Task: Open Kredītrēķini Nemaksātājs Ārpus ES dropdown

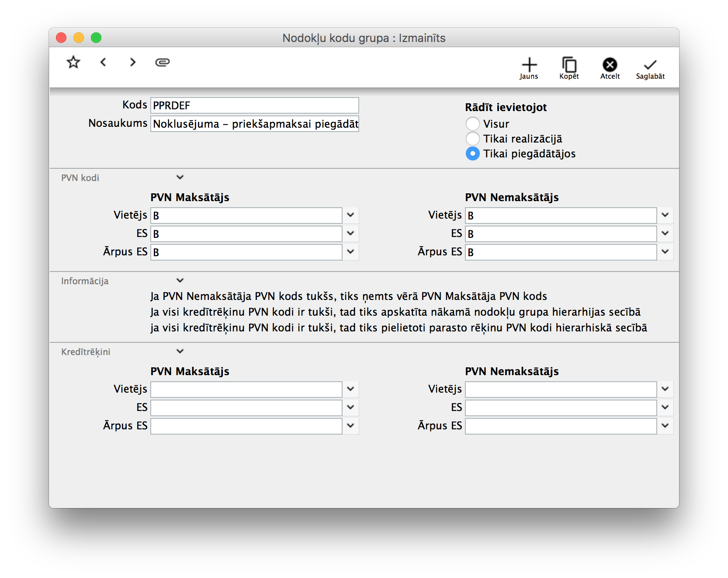Action: coord(665,426)
